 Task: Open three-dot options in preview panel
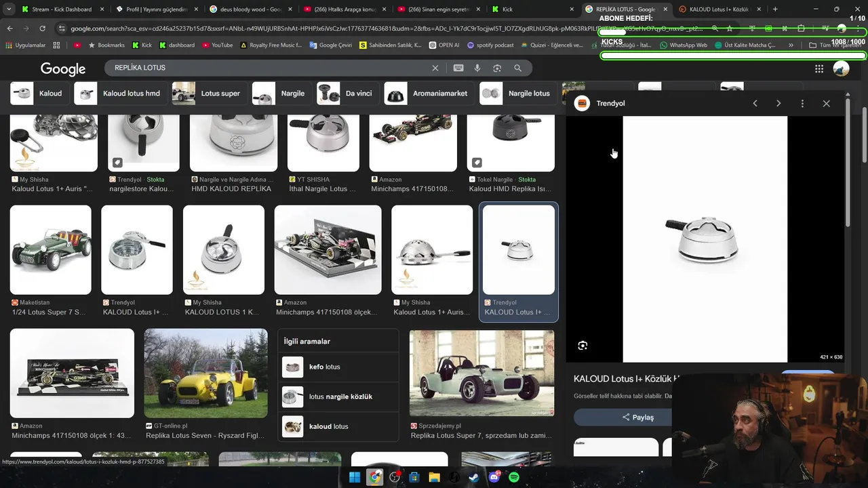pyautogui.click(x=802, y=104)
